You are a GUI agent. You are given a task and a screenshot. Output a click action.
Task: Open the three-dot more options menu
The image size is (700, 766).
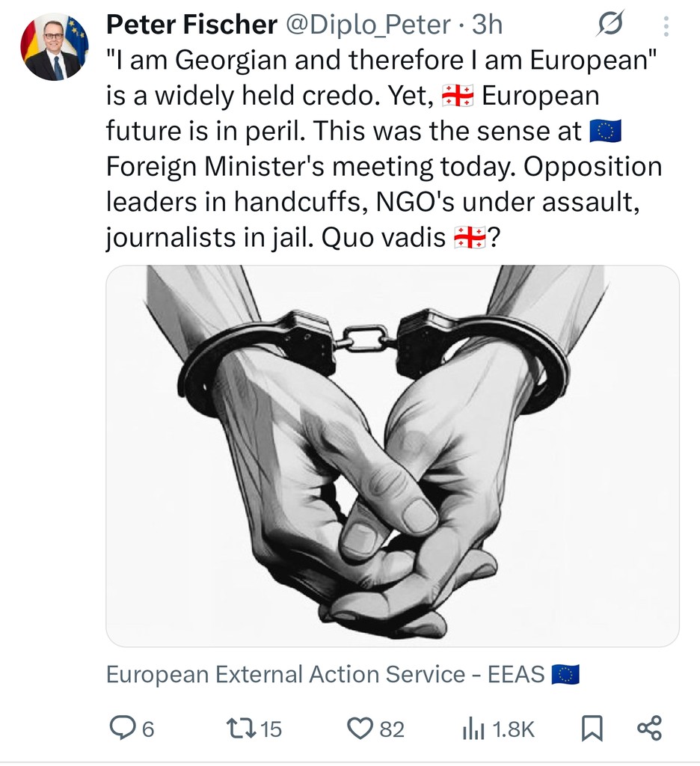665,27
